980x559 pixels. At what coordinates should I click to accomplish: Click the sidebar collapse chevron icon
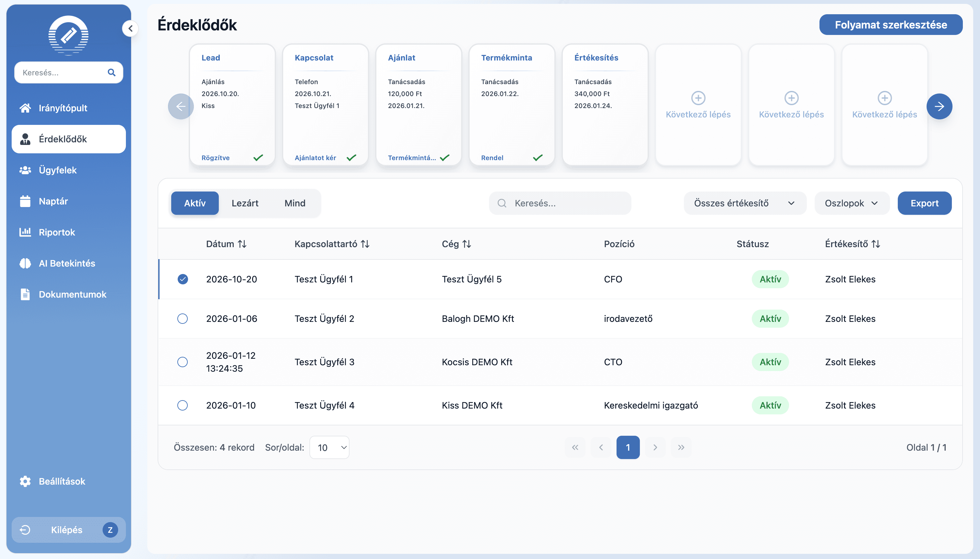click(x=130, y=28)
